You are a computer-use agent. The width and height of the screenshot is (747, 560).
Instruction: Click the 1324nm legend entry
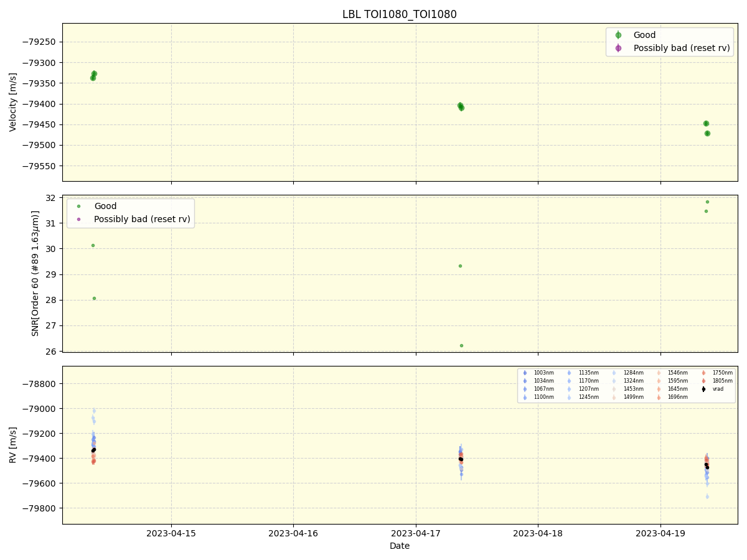(x=628, y=381)
